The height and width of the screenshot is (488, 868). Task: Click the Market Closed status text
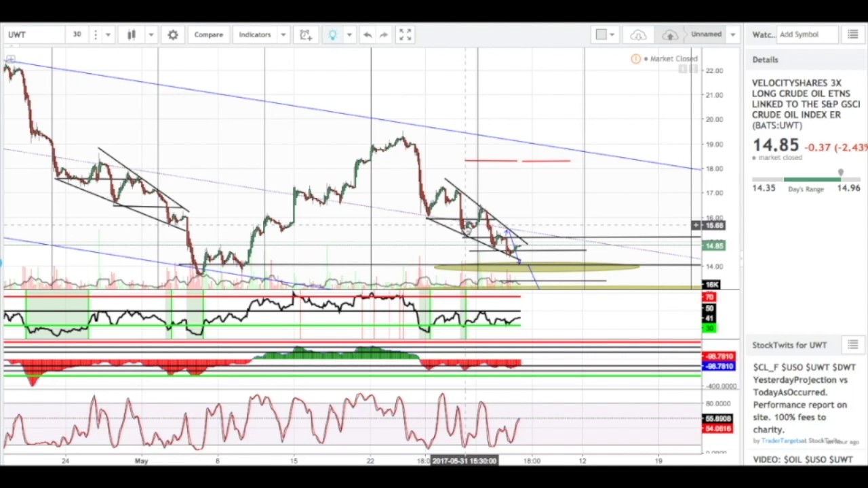click(673, 59)
